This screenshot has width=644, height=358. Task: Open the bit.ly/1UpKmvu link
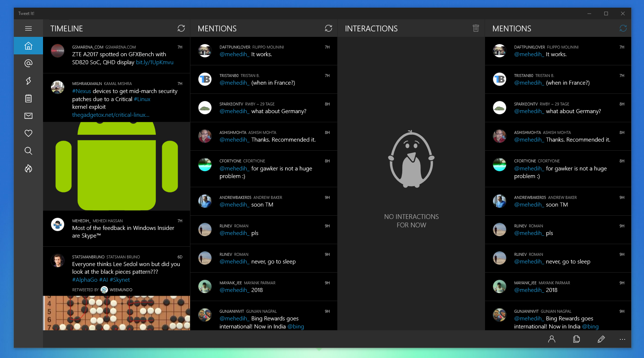point(155,62)
